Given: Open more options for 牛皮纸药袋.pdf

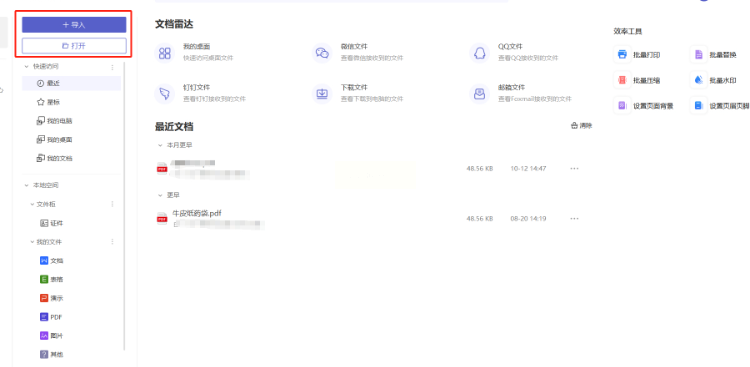Looking at the screenshot, I should [574, 219].
